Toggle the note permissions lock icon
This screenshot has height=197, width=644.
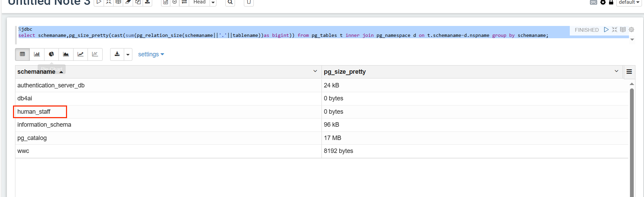(x=611, y=2)
